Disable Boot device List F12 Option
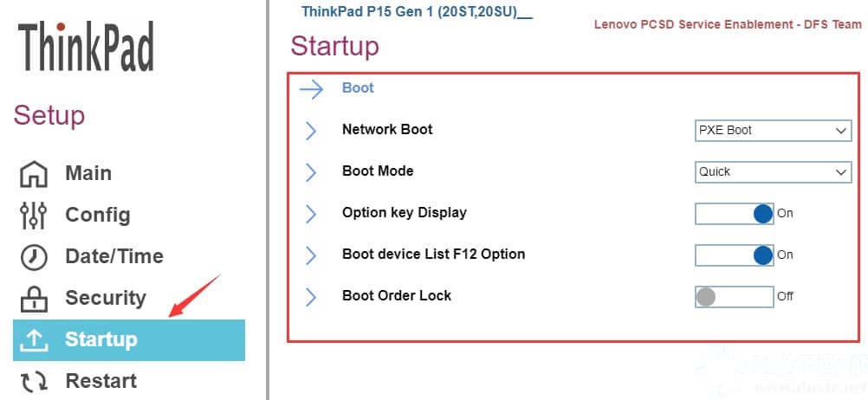The image size is (868, 400). [734, 255]
